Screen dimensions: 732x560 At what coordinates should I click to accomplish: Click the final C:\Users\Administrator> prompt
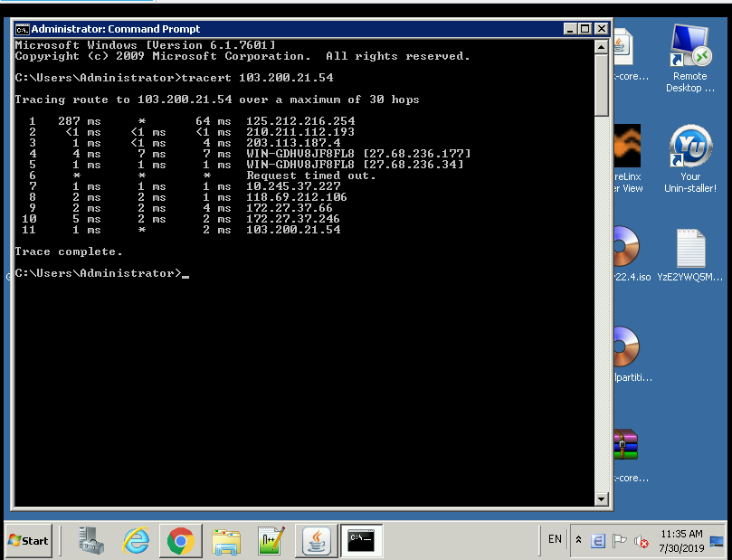(98, 273)
